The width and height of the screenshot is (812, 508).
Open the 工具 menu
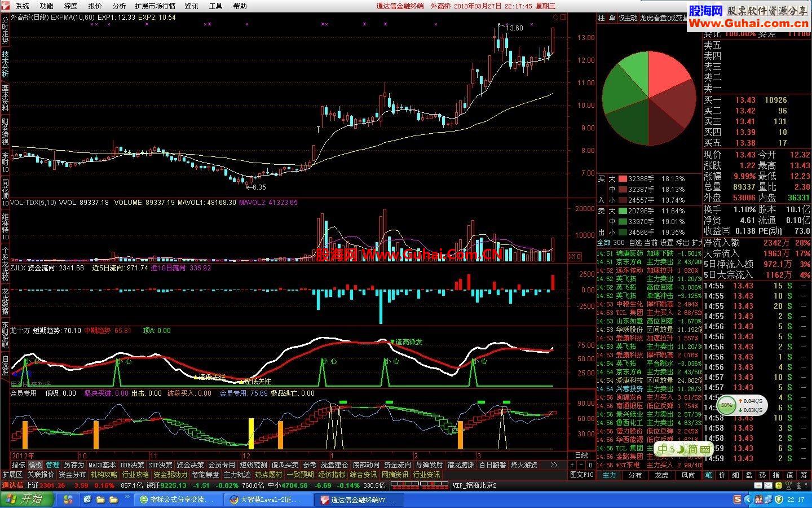pos(216,6)
